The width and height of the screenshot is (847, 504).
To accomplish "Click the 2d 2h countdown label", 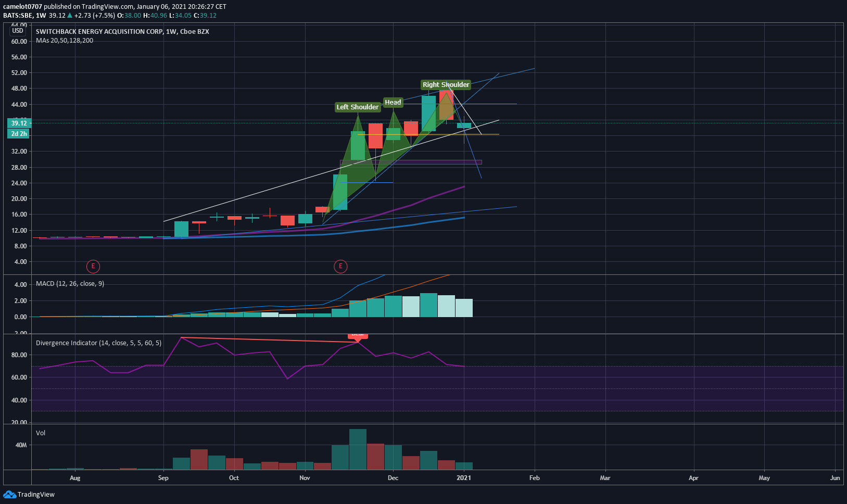I will pyautogui.click(x=19, y=134).
